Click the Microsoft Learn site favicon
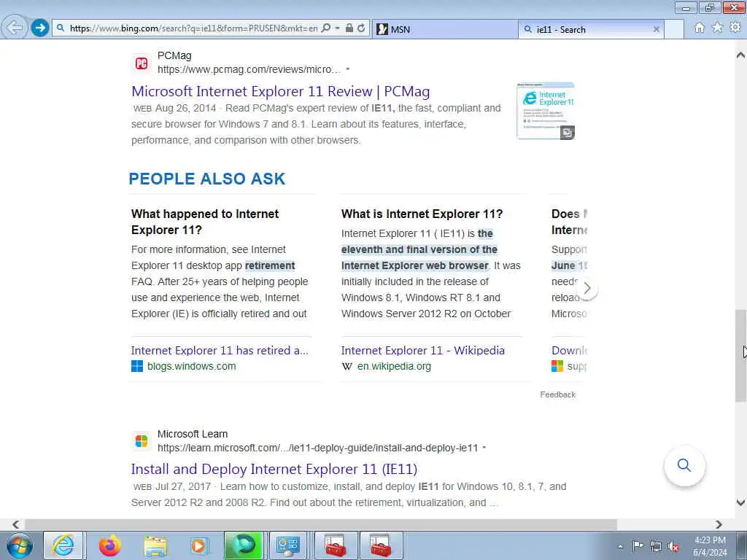This screenshot has height=560, width=747. [142, 441]
